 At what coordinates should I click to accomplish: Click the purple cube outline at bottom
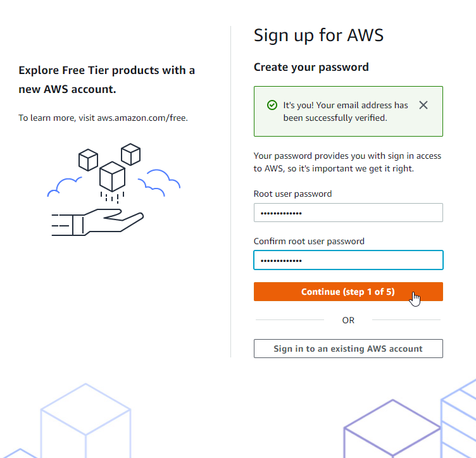tap(392, 428)
